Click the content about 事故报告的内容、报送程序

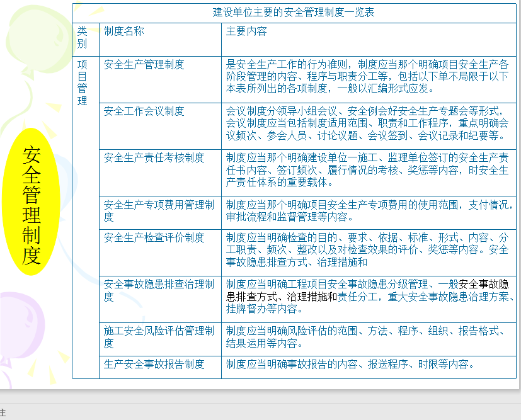pyautogui.click(x=350, y=364)
